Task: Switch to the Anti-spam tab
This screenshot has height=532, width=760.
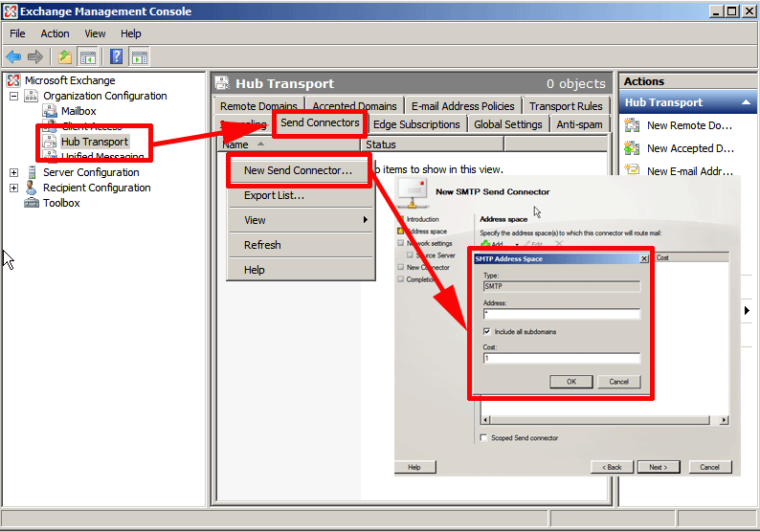Action: 579,124
